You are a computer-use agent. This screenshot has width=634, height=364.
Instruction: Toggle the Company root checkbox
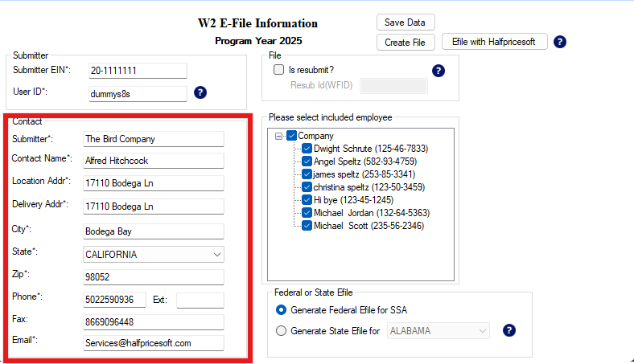[291, 136]
